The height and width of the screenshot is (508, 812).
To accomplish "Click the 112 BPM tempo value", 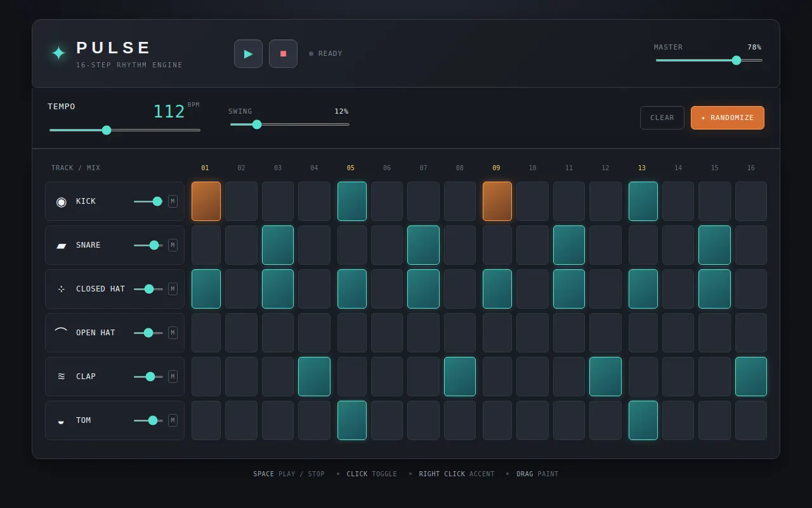I will 169,112.
